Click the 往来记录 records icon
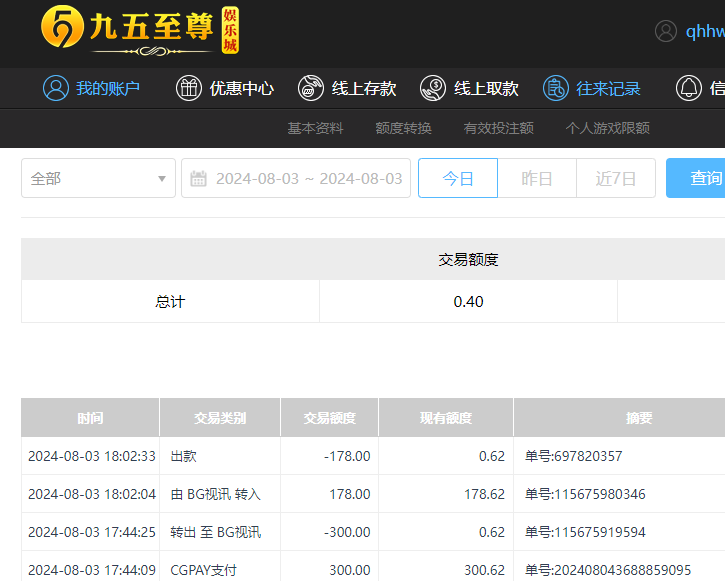 (556, 88)
